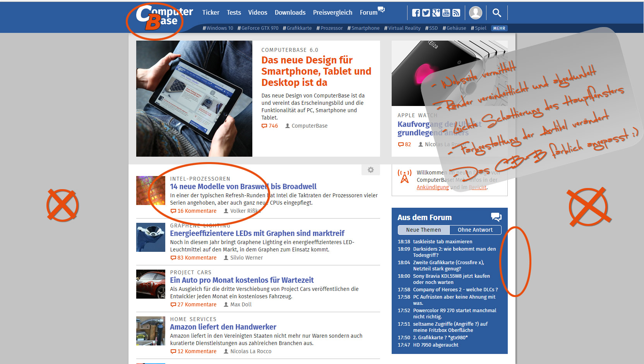Select the #Prozessor tag
Viewport: 644px width, 364px height.
pyautogui.click(x=329, y=28)
